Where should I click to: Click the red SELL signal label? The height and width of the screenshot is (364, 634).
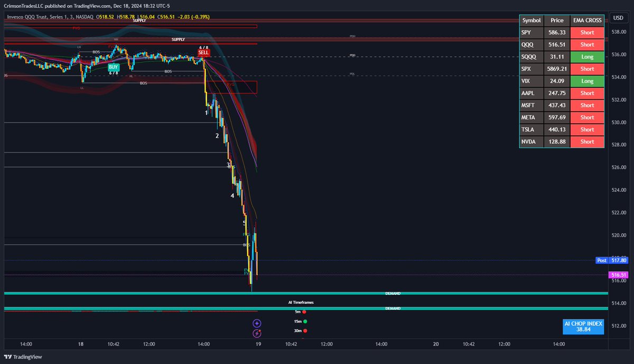tap(203, 53)
